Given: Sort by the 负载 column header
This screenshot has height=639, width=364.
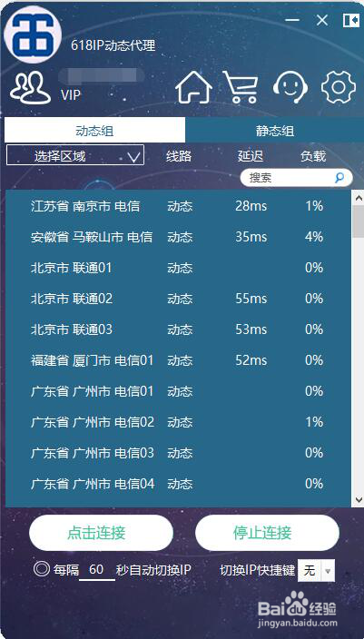Looking at the screenshot, I should [x=313, y=156].
